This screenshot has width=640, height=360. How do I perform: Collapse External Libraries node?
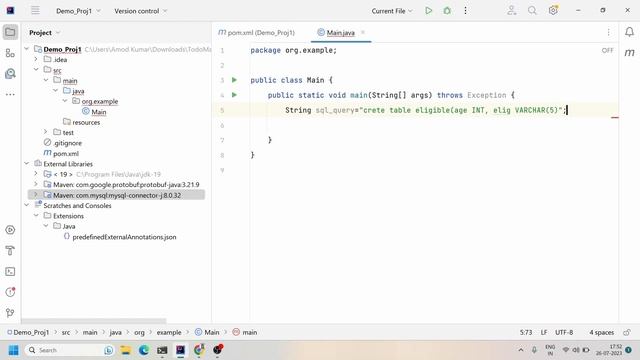[x=27, y=163]
